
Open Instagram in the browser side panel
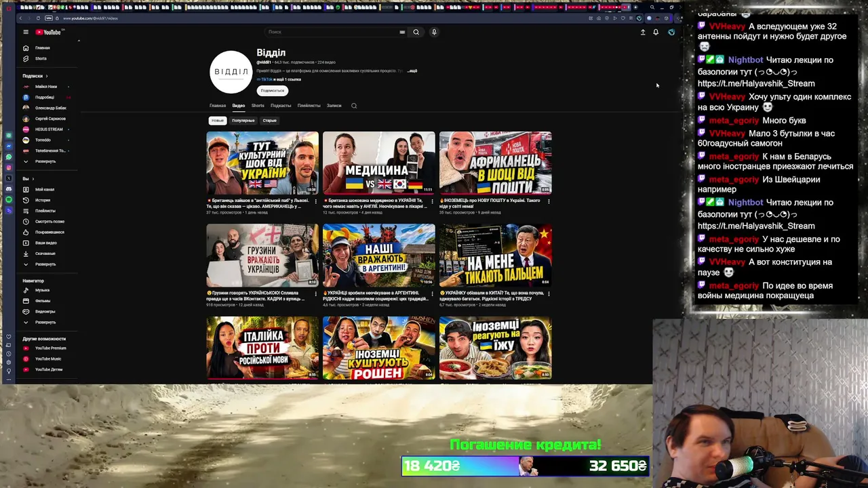pos(9,167)
